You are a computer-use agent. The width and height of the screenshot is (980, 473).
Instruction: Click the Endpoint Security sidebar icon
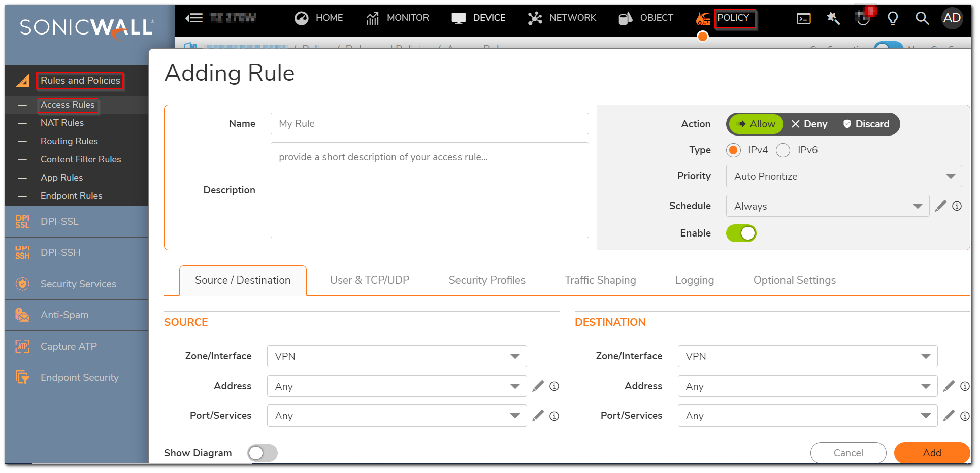click(x=22, y=377)
